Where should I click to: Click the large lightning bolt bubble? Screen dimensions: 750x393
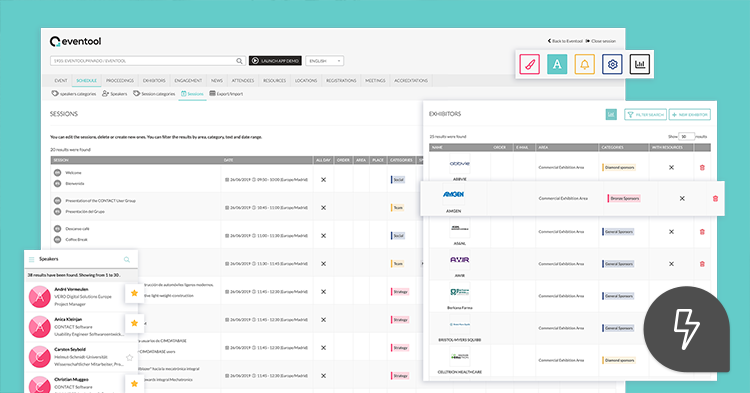pos(686,329)
